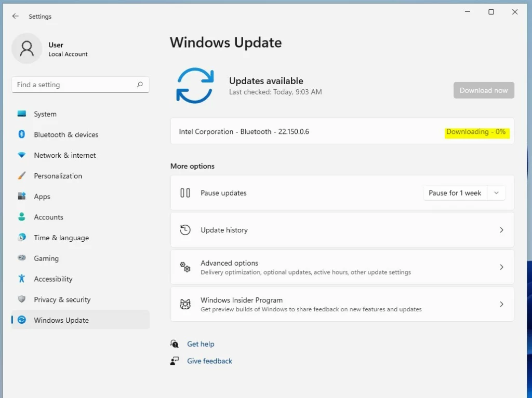The width and height of the screenshot is (532, 398).
Task: Click the Windows Update sidebar icon
Action: click(x=22, y=320)
